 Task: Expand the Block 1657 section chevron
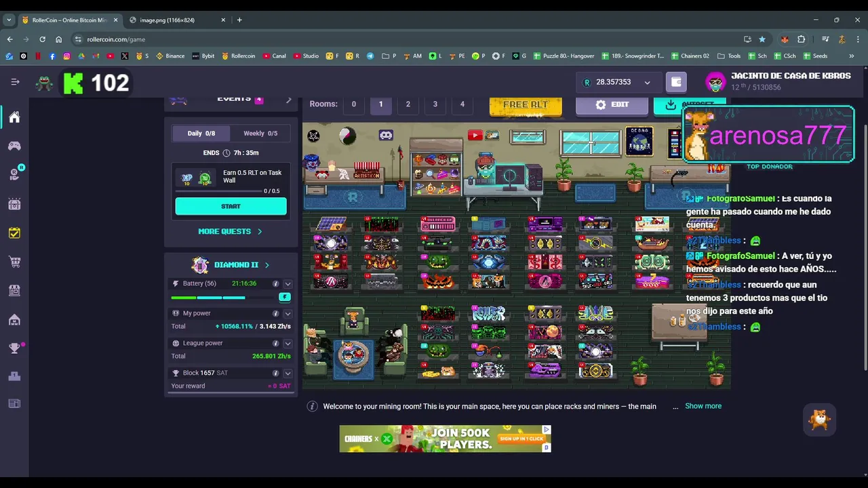coord(288,373)
